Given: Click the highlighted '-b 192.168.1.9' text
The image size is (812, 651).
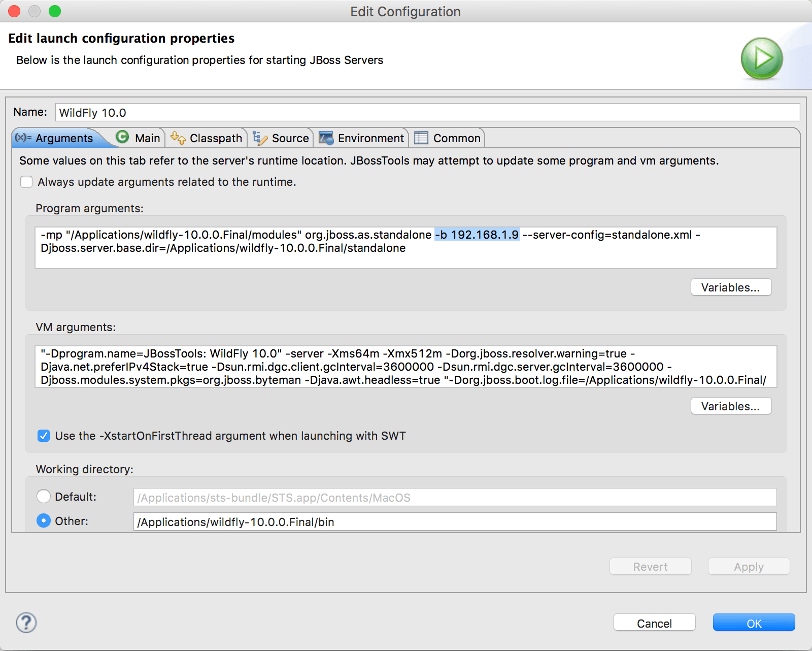Looking at the screenshot, I should point(477,235).
